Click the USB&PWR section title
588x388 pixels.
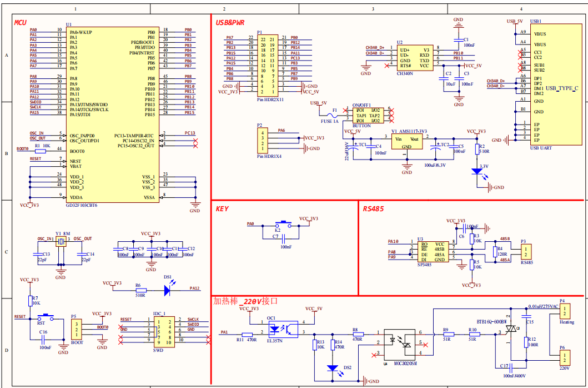[x=230, y=22]
